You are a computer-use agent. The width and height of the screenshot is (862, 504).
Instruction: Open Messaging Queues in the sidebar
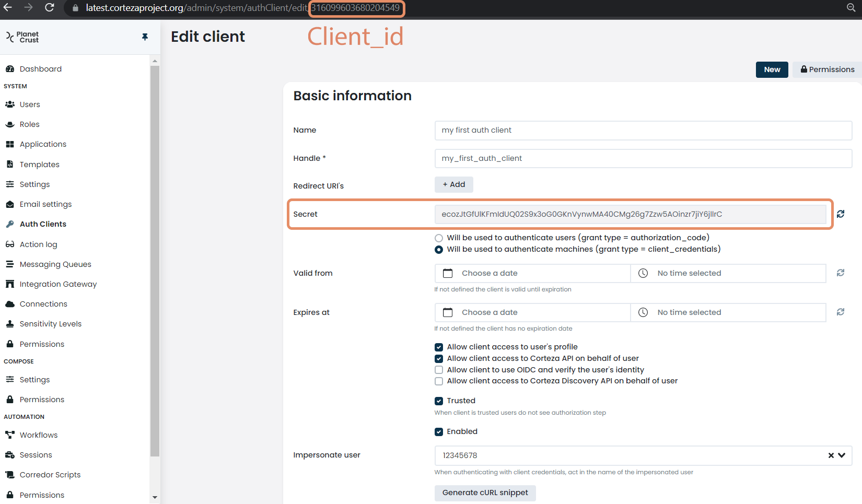(55, 264)
